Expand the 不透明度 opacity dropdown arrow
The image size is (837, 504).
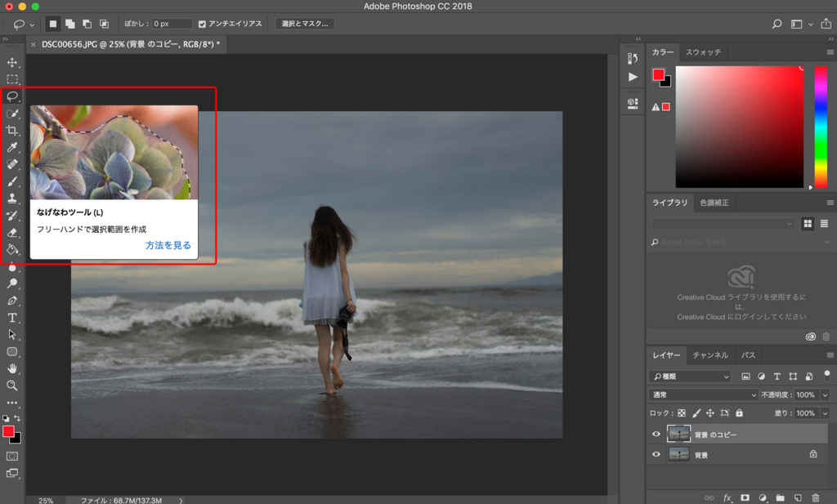coord(825,395)
